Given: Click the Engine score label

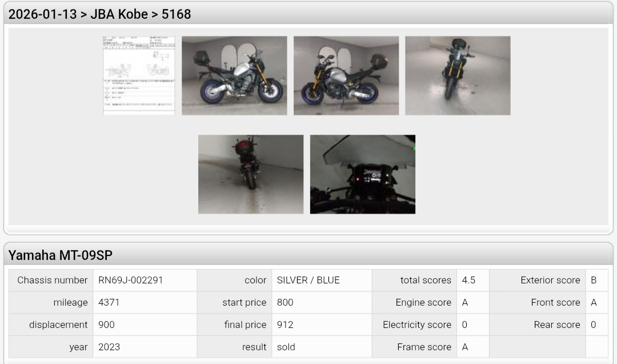Looking at the screenshot, I should click(423, 302).
